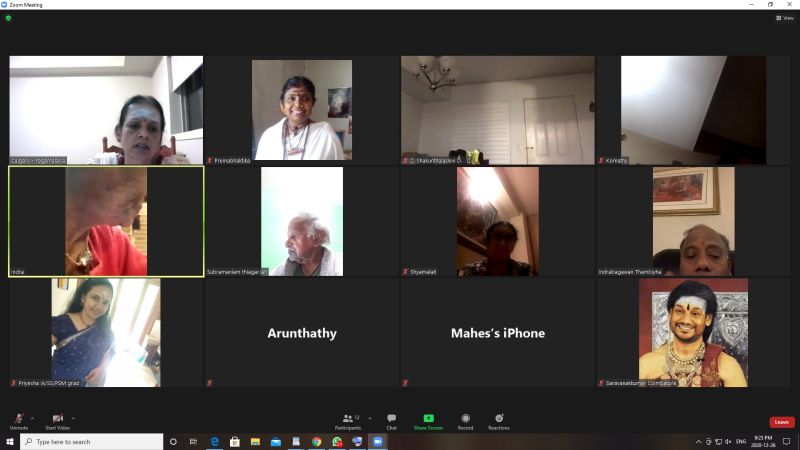Screen dimensions: 800x450
Task: Select the Mahes's iPhone participant tile
Action: (x=497, y=333)
